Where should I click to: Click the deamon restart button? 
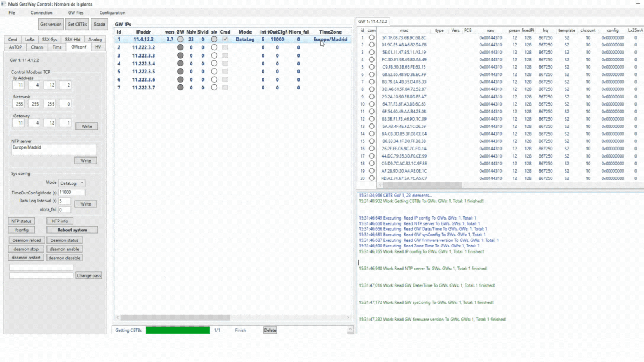click(x=26, y=258)
